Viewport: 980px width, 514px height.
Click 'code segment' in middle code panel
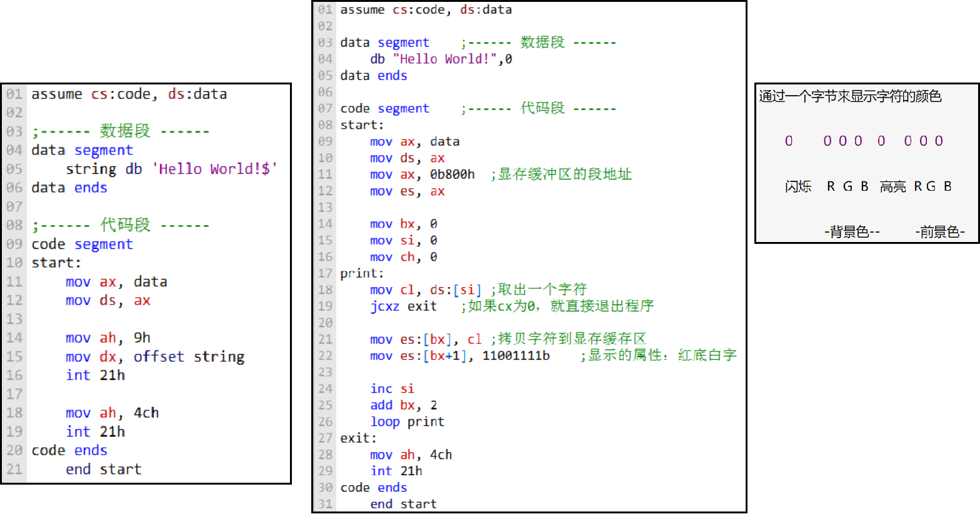click(385, 109)
